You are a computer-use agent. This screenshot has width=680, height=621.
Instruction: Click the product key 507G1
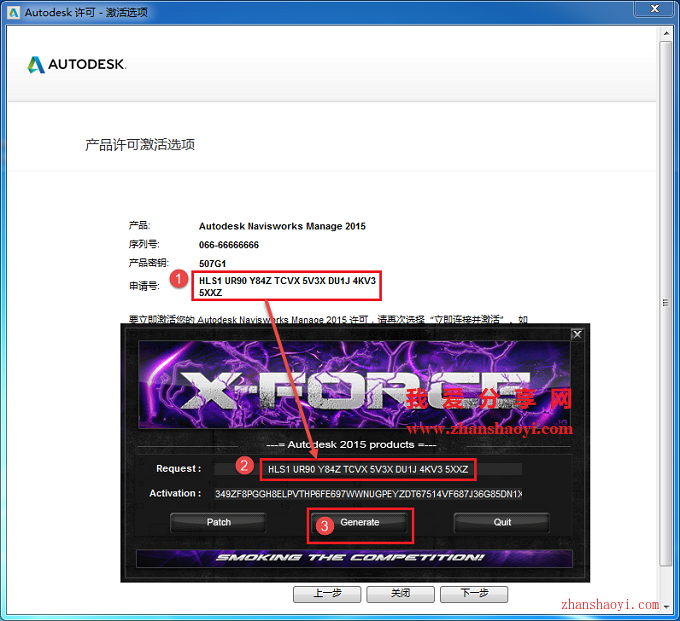click(212, 264)
